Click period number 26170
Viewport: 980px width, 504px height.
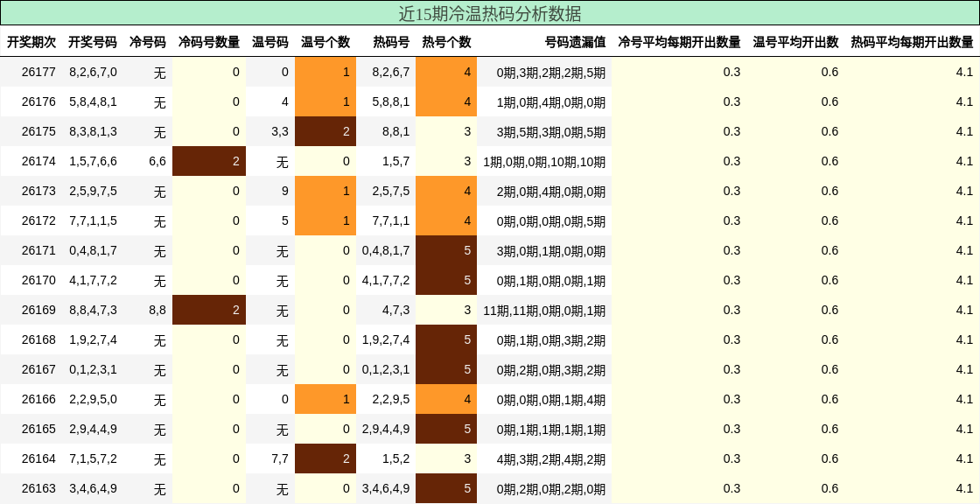click(38, 280)
